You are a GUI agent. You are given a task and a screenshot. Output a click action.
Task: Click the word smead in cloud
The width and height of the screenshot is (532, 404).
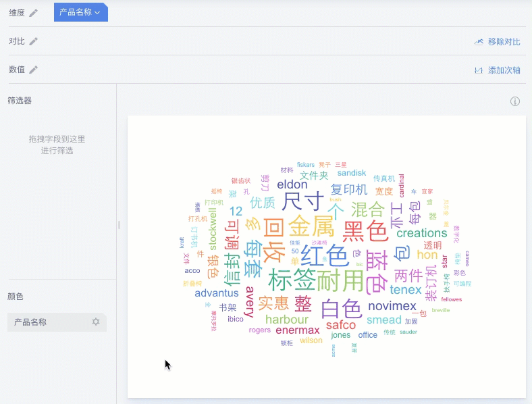[384, 320]
